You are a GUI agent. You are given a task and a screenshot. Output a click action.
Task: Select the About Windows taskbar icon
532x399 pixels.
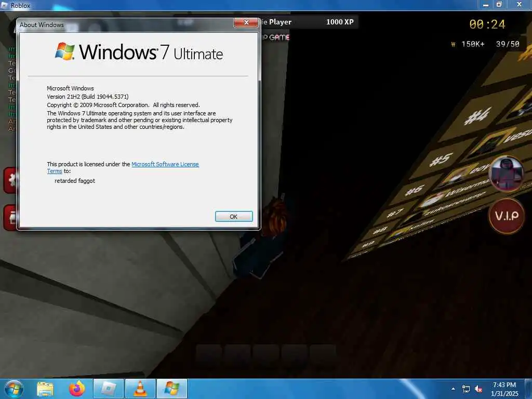coord(172,389)
